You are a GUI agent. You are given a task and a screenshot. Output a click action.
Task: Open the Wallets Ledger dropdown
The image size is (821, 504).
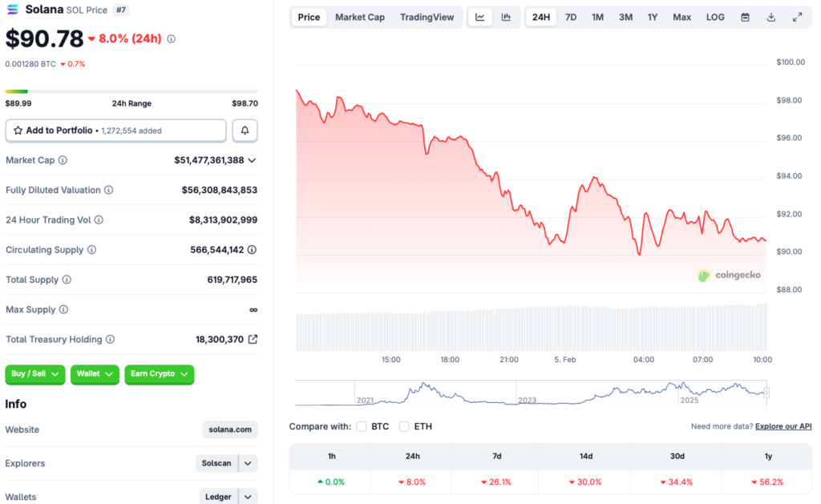[229, 496]
